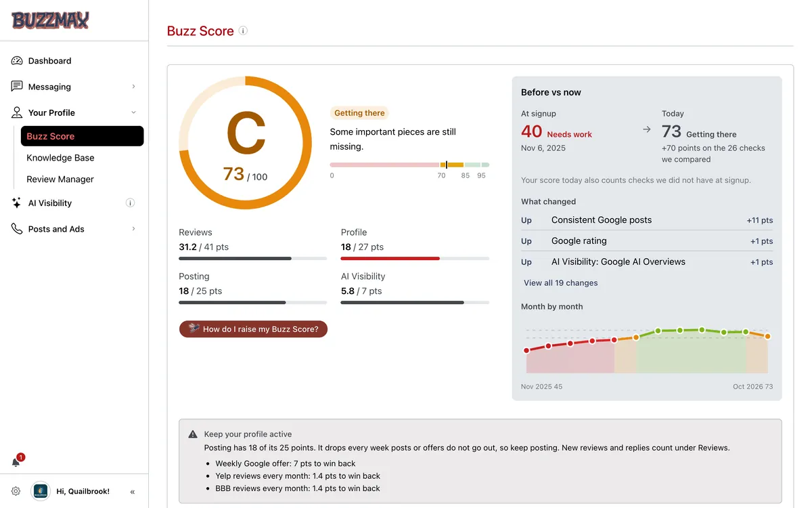
Task: Open notifications bell with red badge
Action: pos(17,461)
